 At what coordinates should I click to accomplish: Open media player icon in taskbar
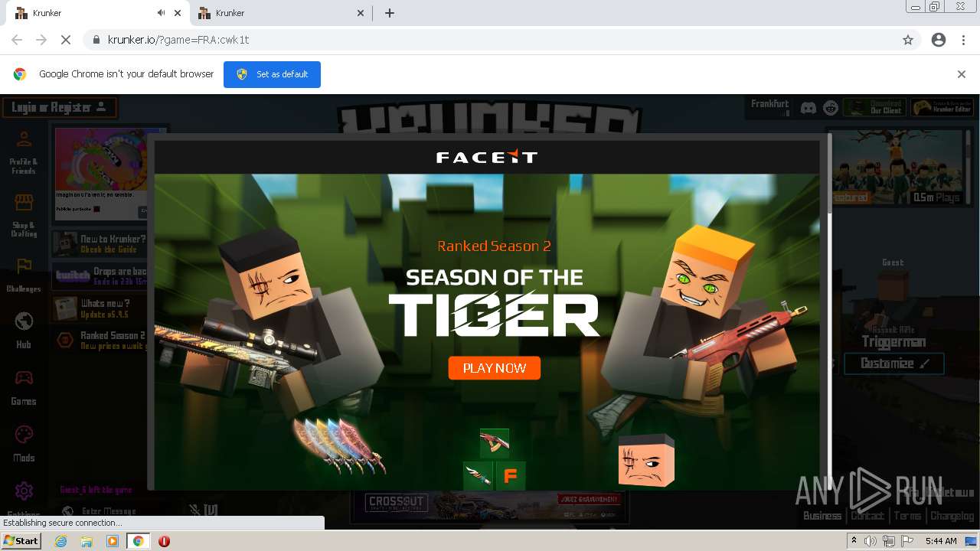click(x=113, y=541)
